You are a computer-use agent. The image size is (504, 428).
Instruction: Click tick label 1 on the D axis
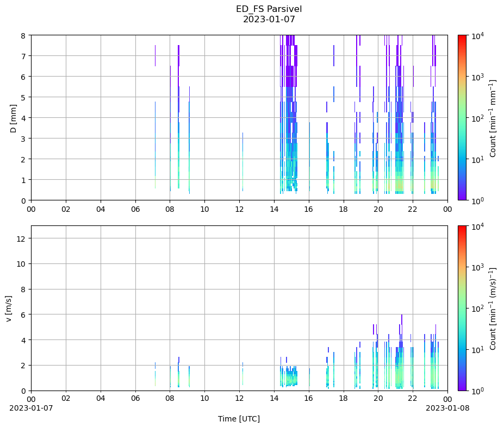click(23, 180)
